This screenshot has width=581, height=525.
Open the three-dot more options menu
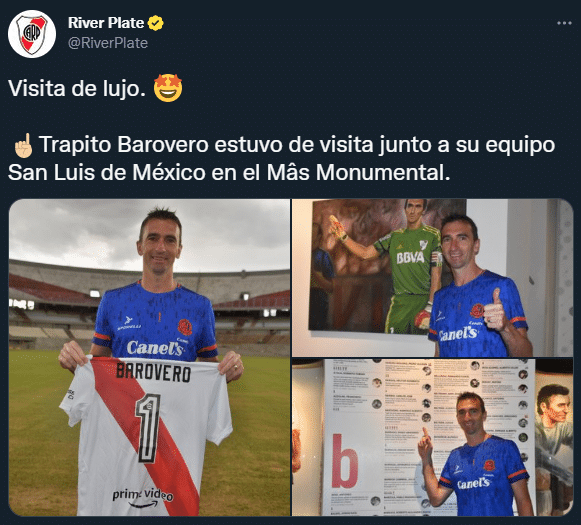pos(564,23)
